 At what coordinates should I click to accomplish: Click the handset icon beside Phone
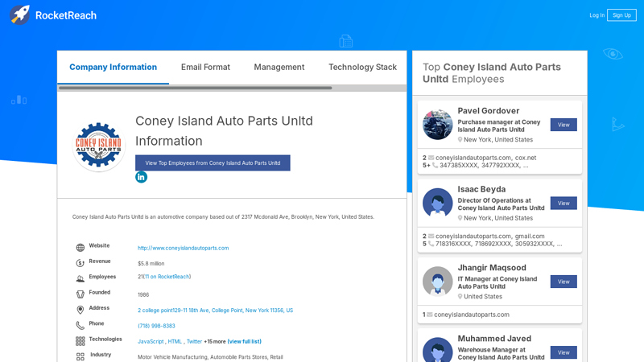80,326
